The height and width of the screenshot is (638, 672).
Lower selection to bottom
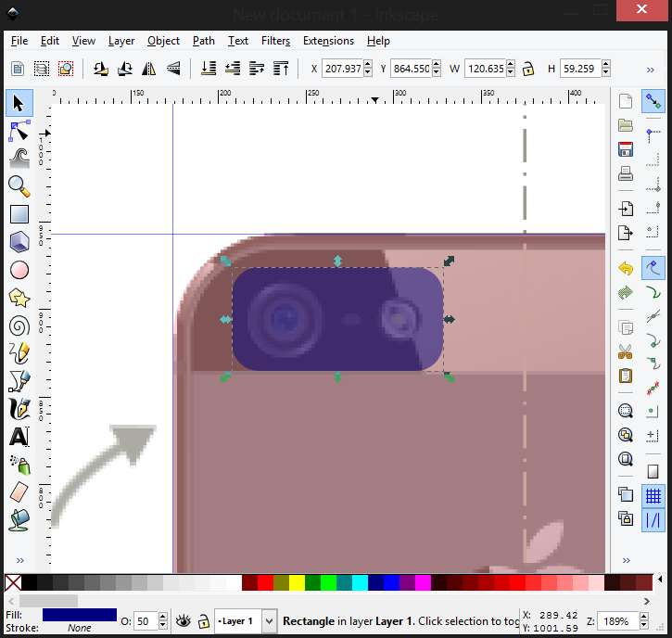209,69
